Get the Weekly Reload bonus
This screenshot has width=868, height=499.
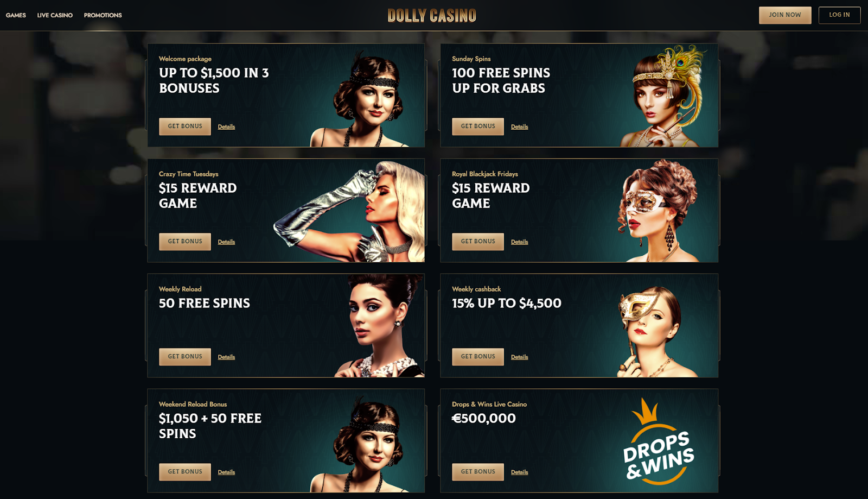click(x=185, y=357)
